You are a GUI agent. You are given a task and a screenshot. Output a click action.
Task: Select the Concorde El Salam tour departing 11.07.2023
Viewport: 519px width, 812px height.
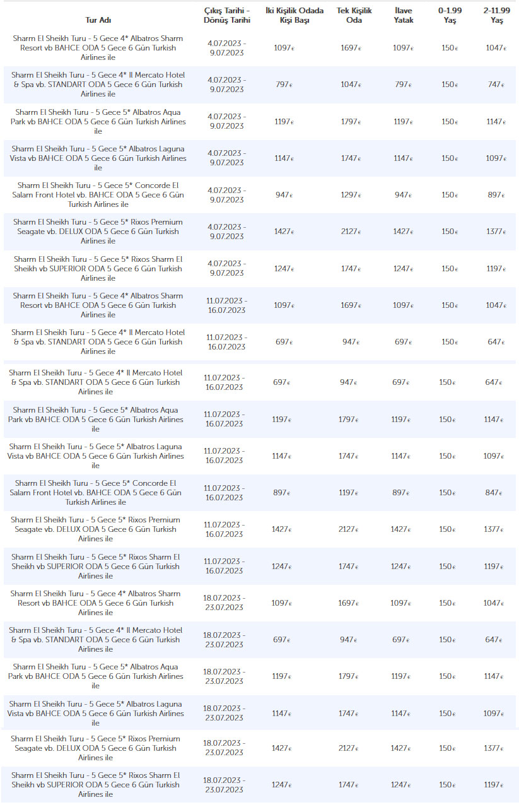tap(98, 493)
